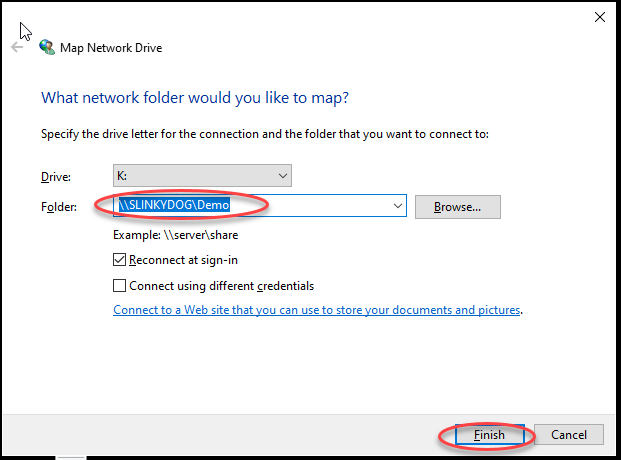Expand the Drive dropdown chevron arrow
The height and width of the screenshot is (460, 621).
click(282, 176)
